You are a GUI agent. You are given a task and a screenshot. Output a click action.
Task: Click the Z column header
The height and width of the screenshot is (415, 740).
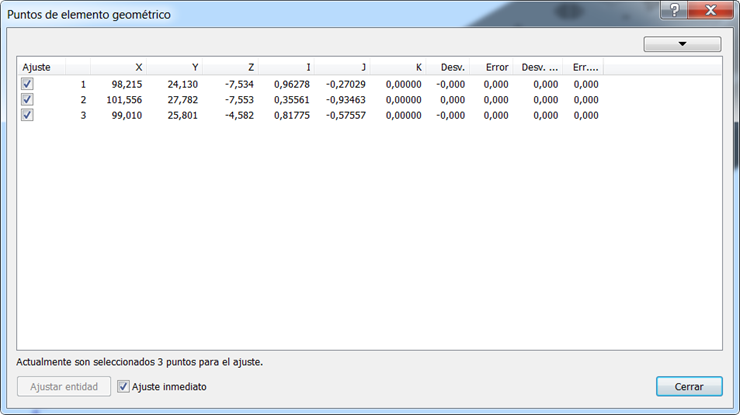pos(231,67)
